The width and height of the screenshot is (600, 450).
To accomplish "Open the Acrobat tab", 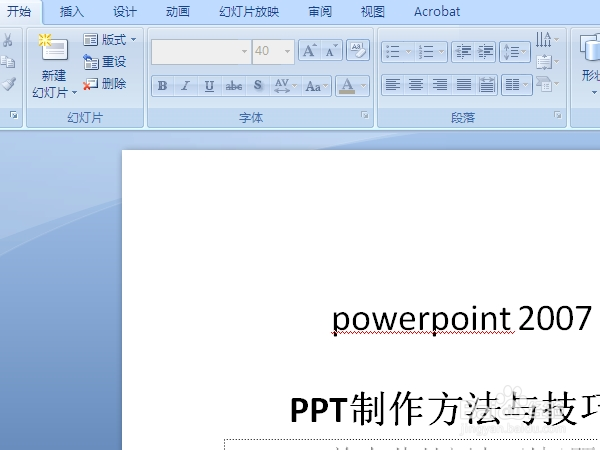I will click(x=437, y=12).
